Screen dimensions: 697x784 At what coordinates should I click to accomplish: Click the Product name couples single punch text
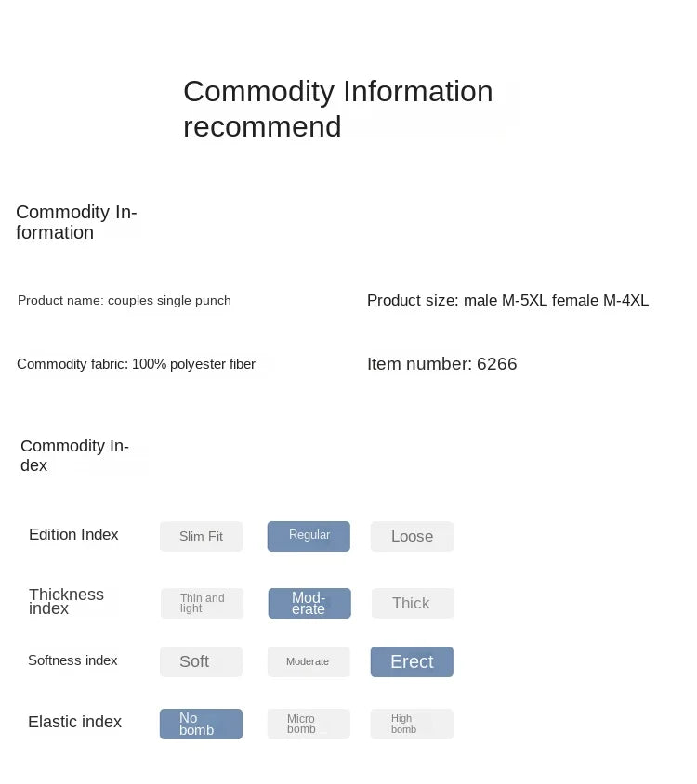(125, 301)
